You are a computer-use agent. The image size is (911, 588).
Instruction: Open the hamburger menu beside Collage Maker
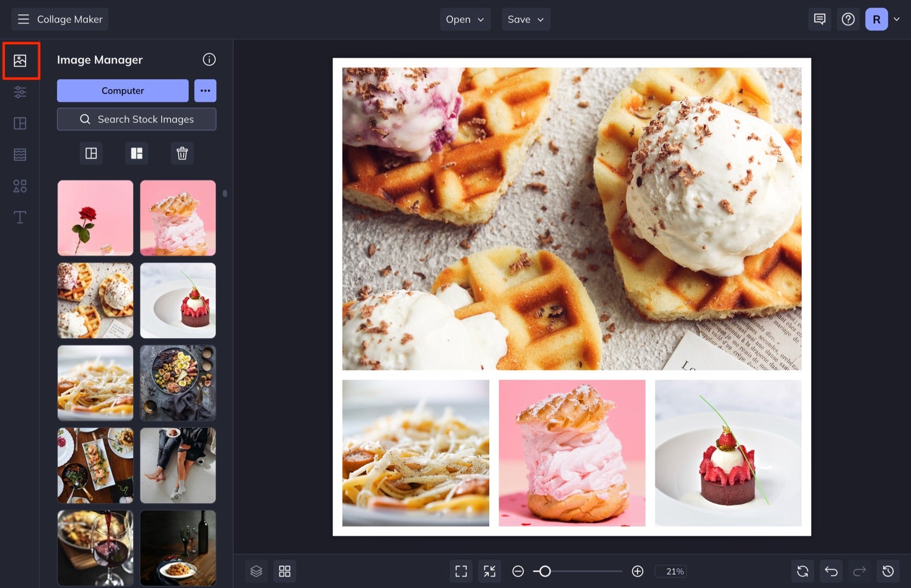click(23, 19)
